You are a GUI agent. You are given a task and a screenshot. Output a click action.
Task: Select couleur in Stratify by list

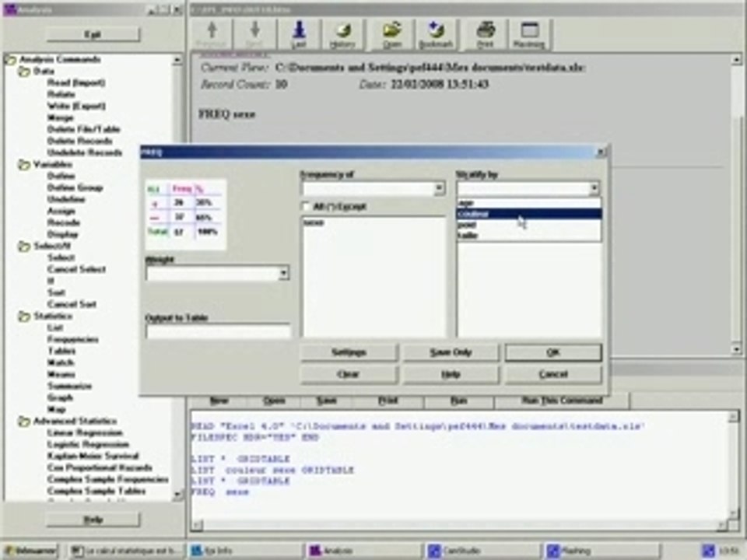pyautogui.click(x=473, y=213)
